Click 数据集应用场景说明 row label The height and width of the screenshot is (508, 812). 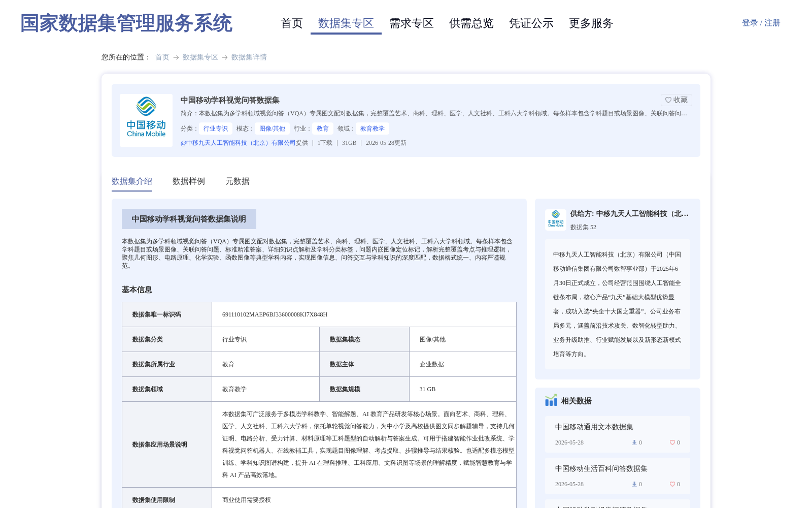167,444
